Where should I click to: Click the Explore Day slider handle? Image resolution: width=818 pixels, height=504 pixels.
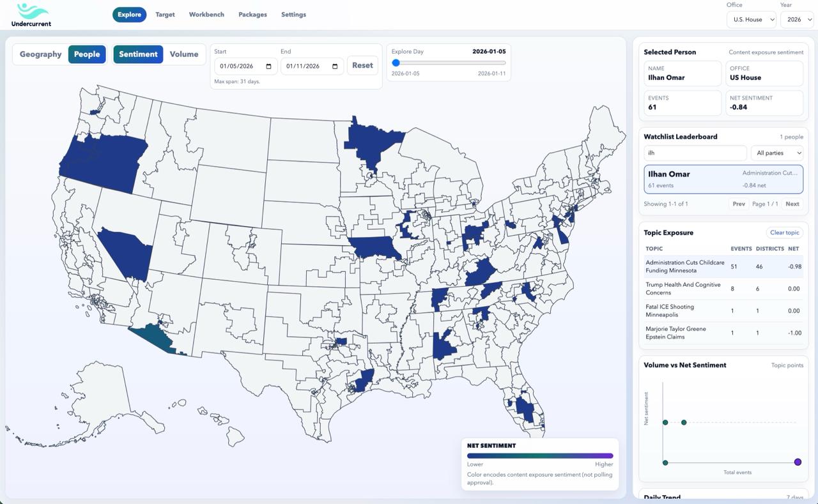[x=396, y=63]
